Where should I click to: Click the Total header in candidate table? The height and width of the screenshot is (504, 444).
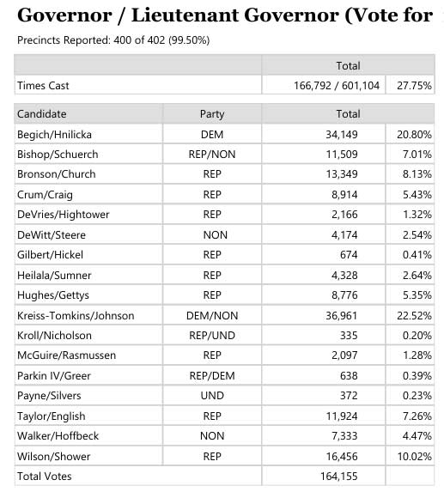coord(348,114)
